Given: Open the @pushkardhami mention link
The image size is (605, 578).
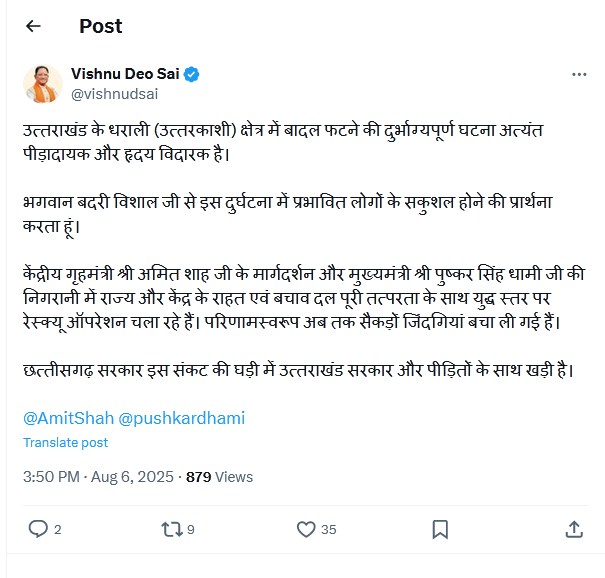Looking at the screenshot, I should (182, 418).
